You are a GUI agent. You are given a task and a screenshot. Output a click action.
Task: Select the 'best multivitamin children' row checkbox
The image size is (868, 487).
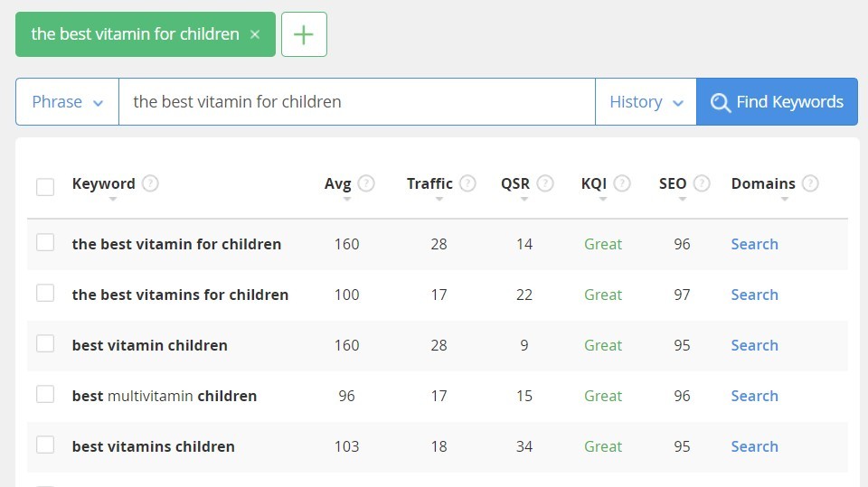pos(45,395)
